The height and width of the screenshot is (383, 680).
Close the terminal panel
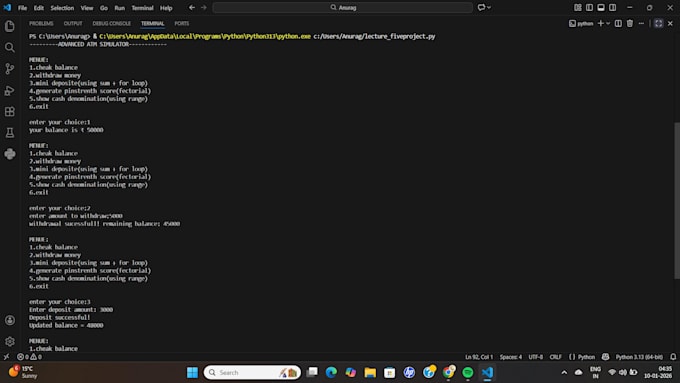(670, 23)
